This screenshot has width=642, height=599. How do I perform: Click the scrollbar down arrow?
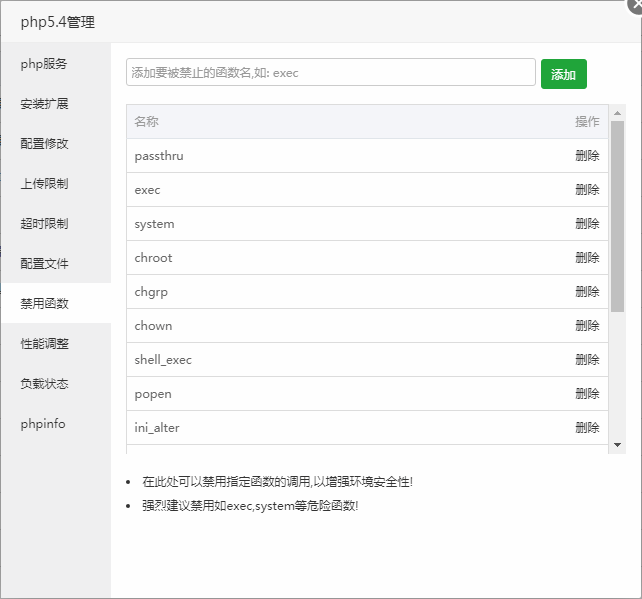pos(617,445)
